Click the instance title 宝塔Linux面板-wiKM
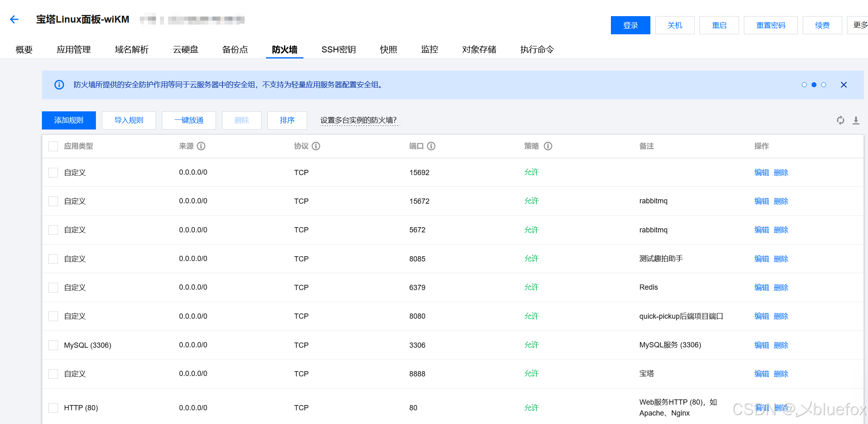Viewport: 868px width, 424px height. tap(83, 19)
